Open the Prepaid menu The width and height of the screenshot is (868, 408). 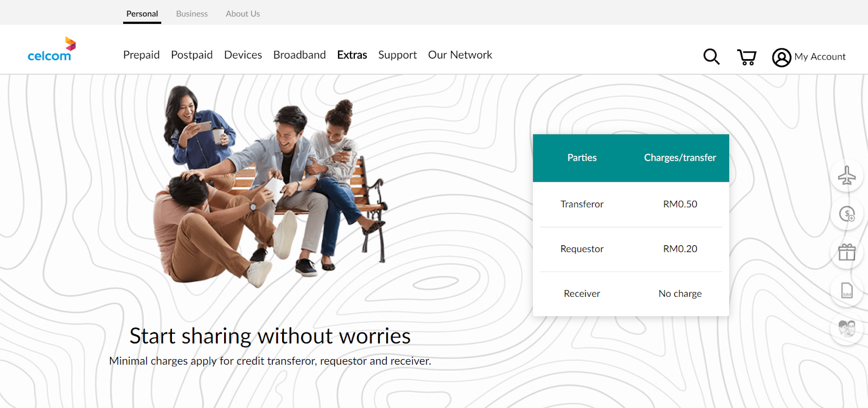141,55
